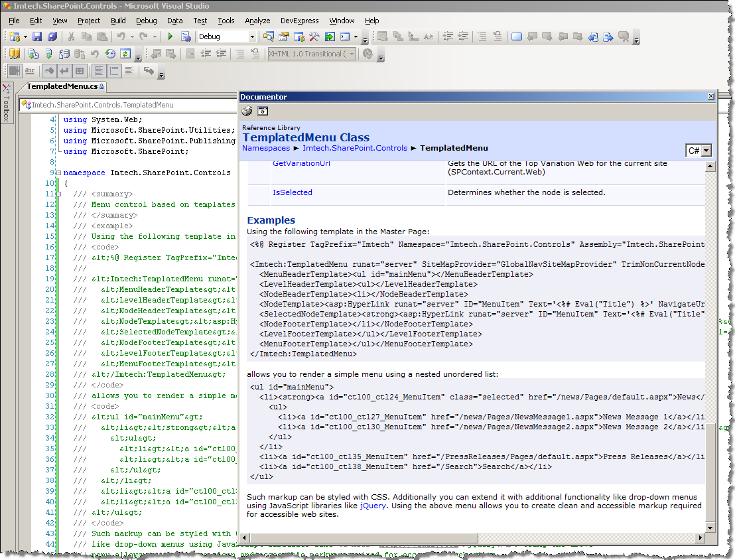This screenshot has width=735, height=560.
Task: Click the Properties Window toolbar icon
Action: pos(284,36)
